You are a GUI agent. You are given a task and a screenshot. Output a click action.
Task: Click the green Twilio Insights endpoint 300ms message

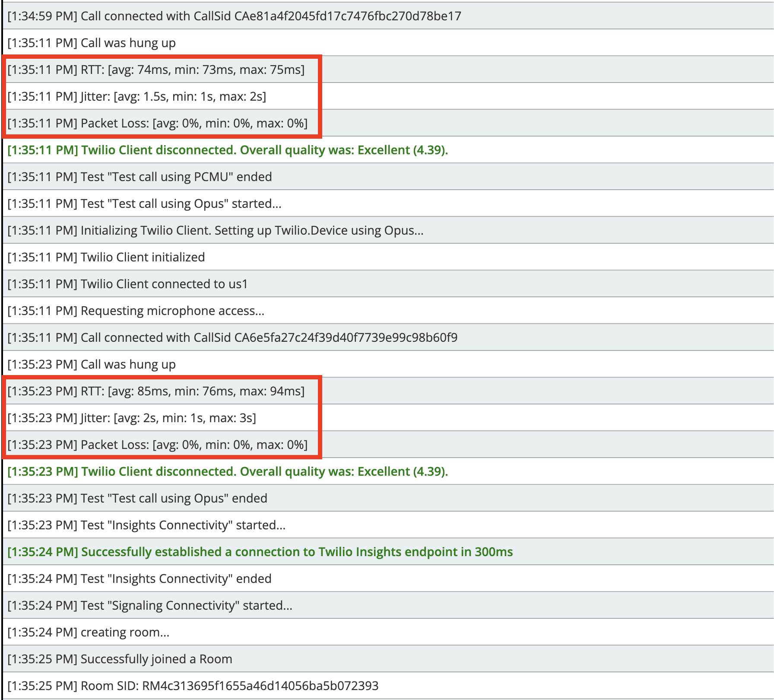260,552
